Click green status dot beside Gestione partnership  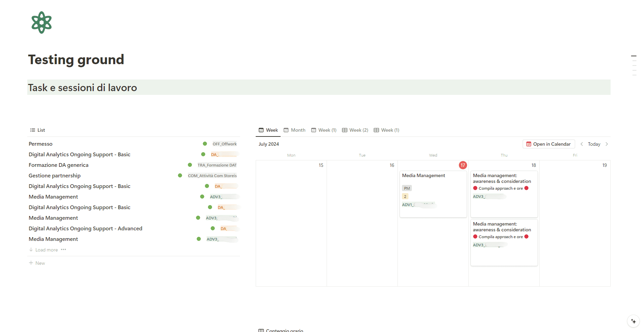pyautogui.click(x=180, y=175)
